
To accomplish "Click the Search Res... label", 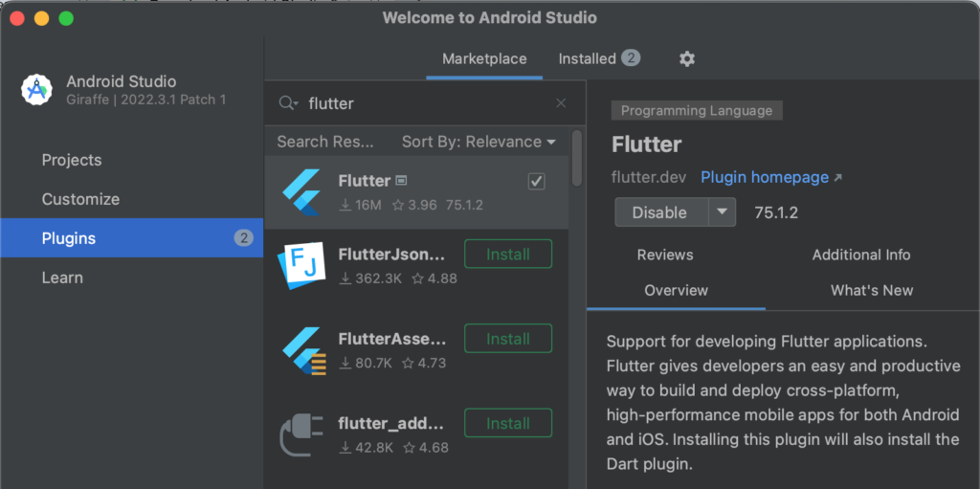I will point(325,142).
